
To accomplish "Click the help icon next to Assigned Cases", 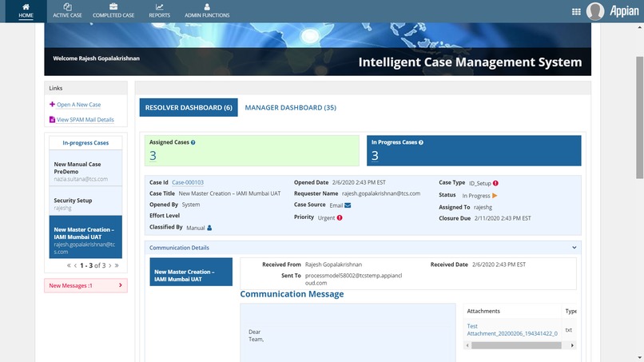I will [x=193, y=142].
